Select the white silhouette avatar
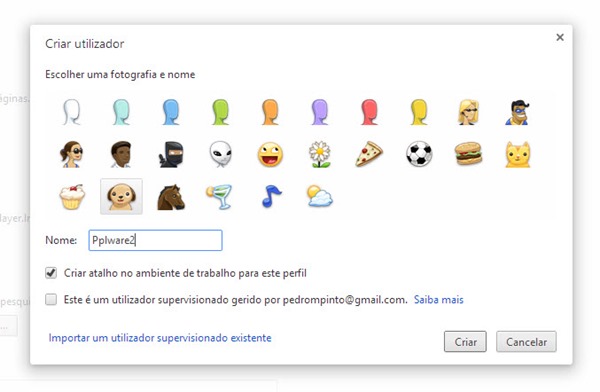This screenshot has height=392, width=600. (x=72, y=112)
